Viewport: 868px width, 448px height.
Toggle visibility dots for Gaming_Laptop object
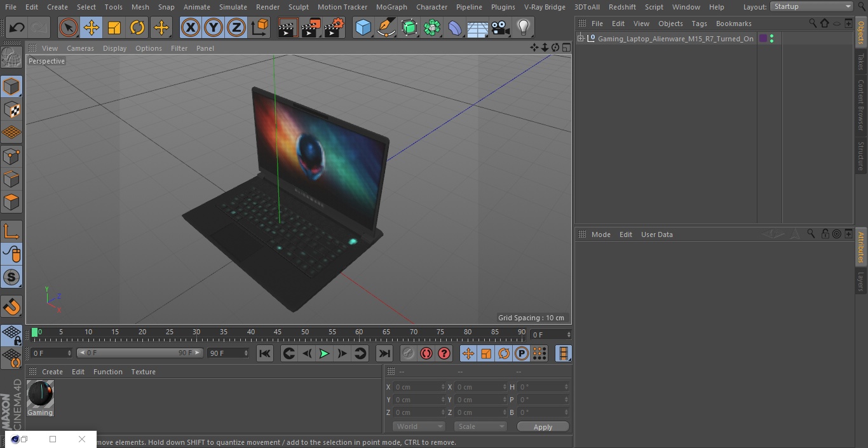pos(771,39)
